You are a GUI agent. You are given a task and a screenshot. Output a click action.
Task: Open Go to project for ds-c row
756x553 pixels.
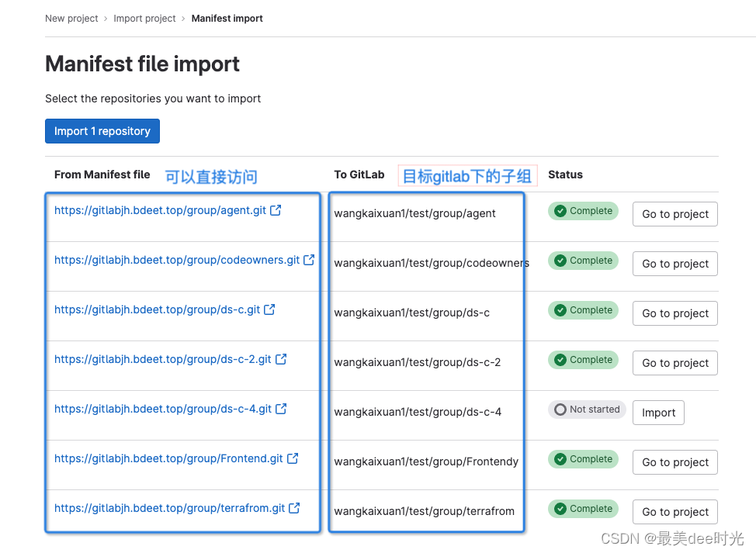pos(675,313)
